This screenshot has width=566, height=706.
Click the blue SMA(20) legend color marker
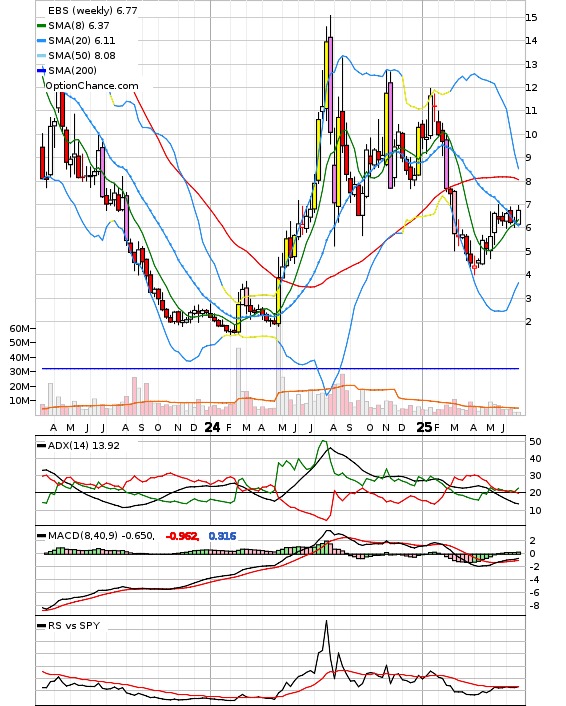(x=41, y=41)
